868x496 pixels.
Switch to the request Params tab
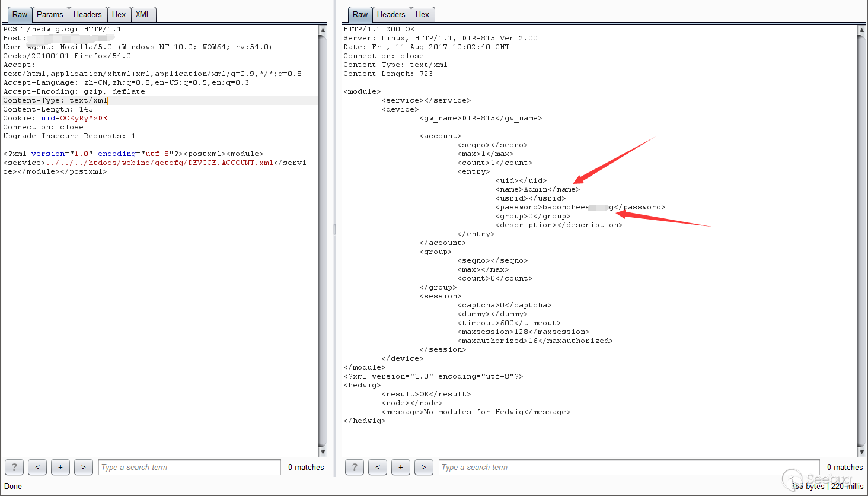(50, 14)
